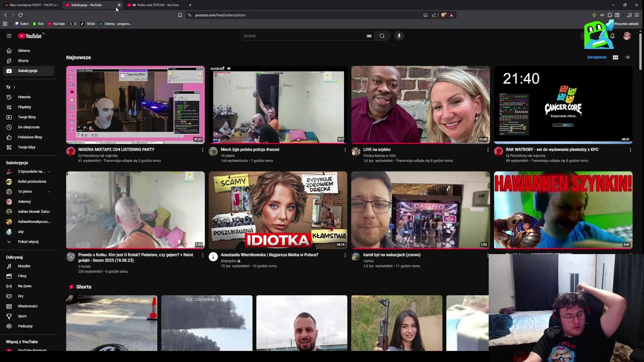Image resolution: width=644 pixels, height=362 pixels.
Task: Open the notifications bell
Action: pos(612,36)
